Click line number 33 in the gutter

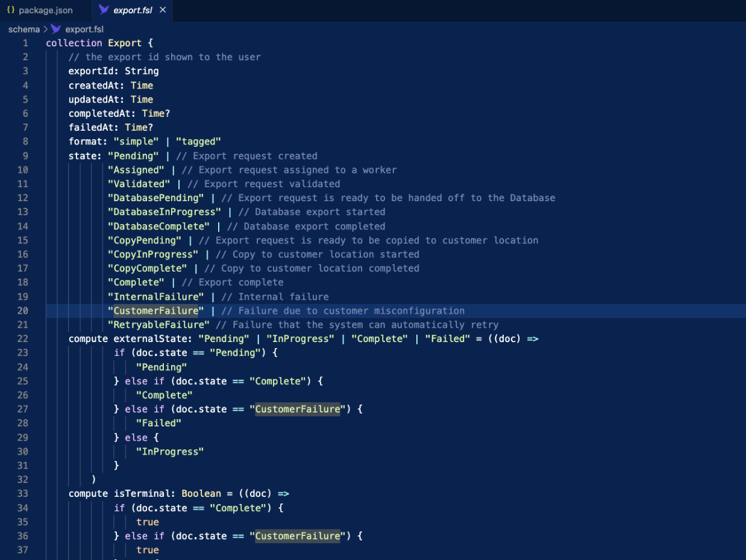click(22, 493)
